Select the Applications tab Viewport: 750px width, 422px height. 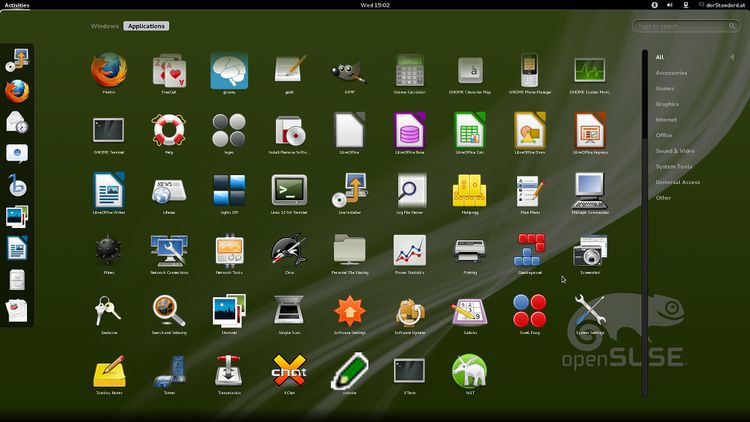point(146,26)
